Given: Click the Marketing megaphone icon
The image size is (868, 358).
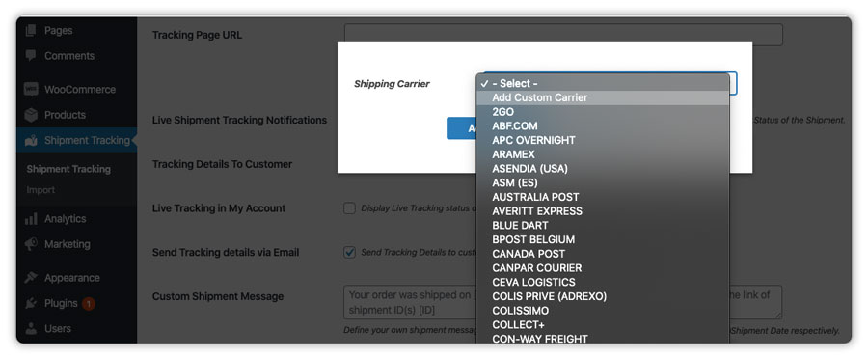Looking at the screenshot, I should (x=31, y=244).
